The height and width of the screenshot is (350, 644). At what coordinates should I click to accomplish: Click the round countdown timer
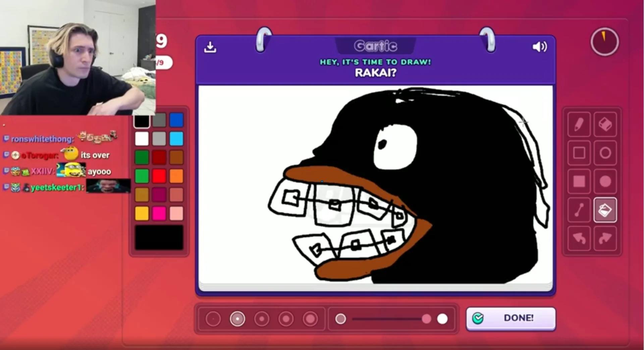tap(604, 42)
